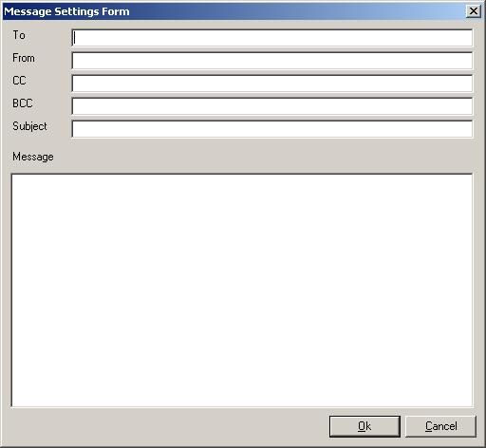Activate the BCC text field
This screenshot has height=448, width=486.
coord(272,106)
